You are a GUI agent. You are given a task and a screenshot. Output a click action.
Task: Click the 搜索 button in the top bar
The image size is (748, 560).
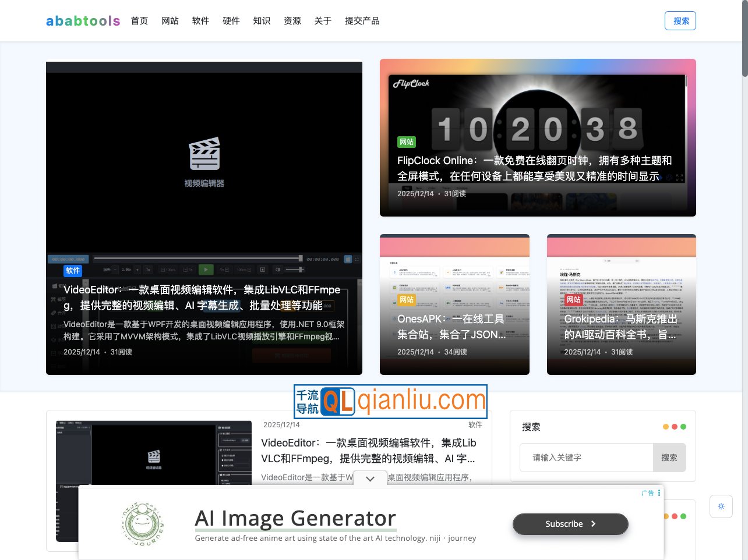pos(680,20)
